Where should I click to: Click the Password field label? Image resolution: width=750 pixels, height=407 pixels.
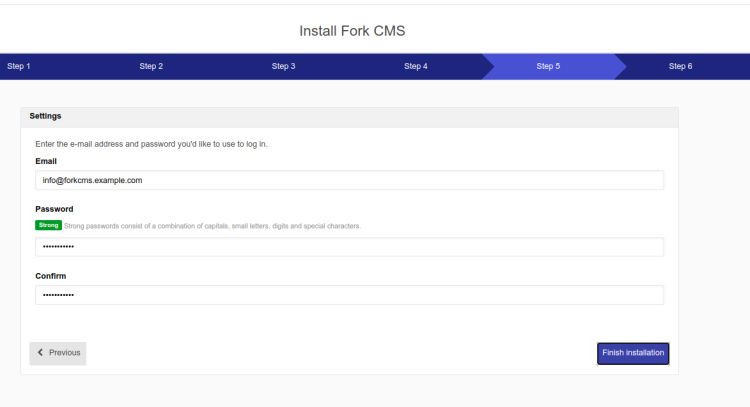click(54, 209)
